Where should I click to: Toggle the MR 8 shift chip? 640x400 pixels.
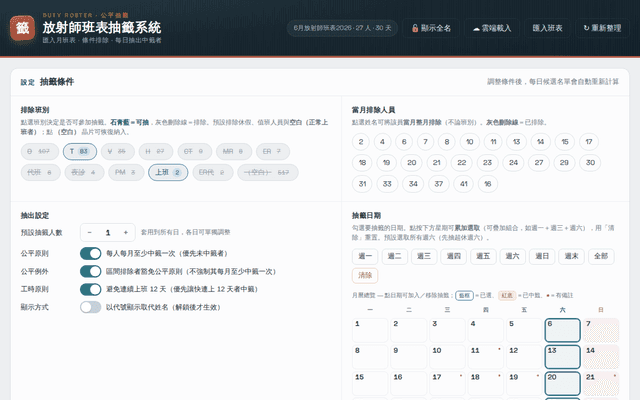click(x=234, y=151)
